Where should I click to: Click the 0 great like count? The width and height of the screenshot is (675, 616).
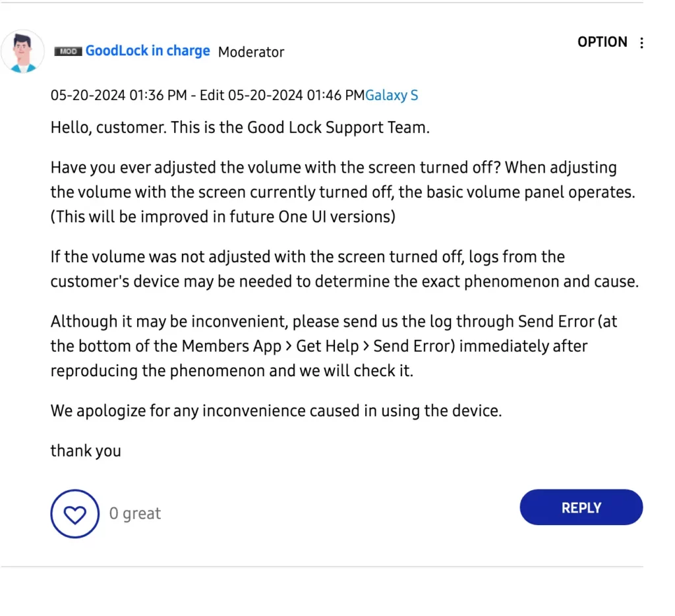[x=134, y=514]
